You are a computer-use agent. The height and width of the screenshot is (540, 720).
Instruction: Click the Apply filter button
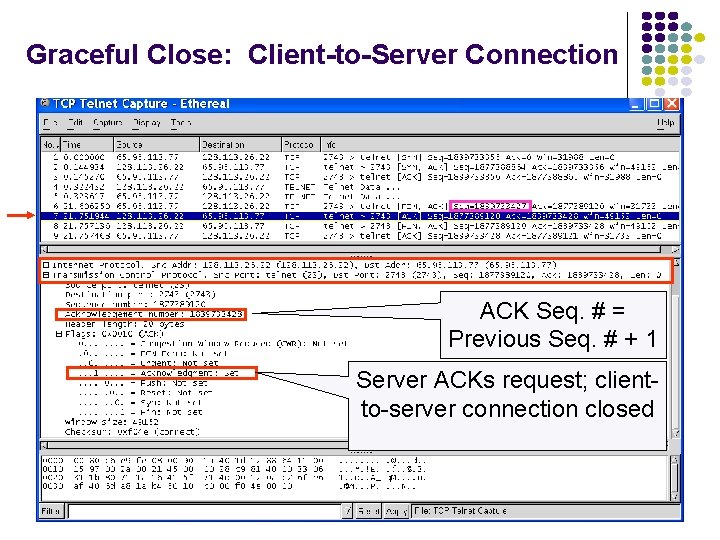pyautogui.click(x=395, y=511)
